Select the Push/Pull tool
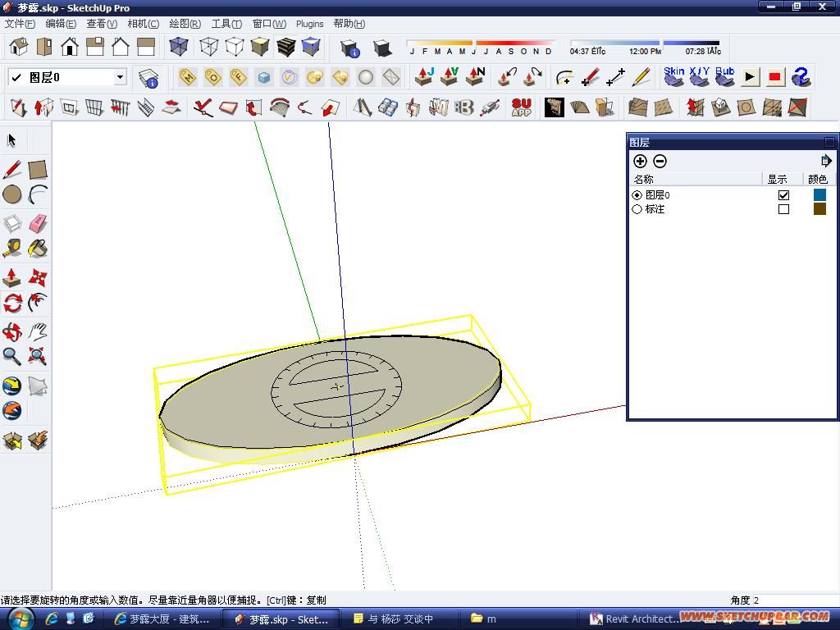Screen dimensions: 840x630 click(11, 277)
